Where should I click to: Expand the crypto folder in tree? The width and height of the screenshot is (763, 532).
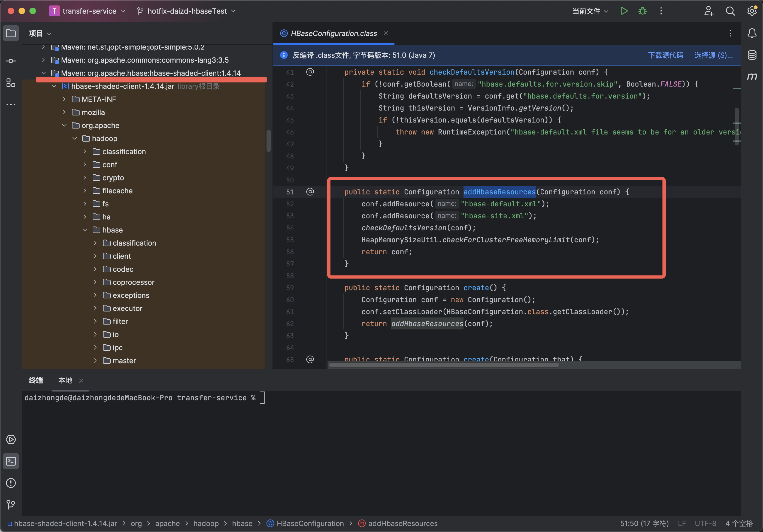(x=85, y=178)
